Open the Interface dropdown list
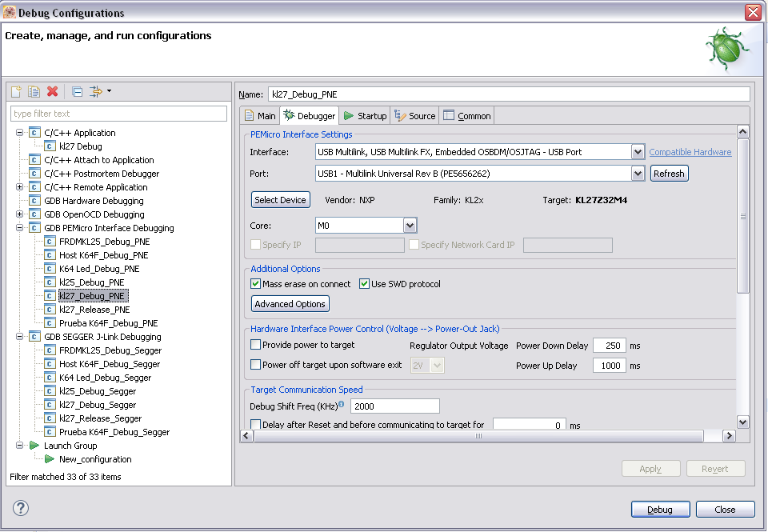This screenshot has width=768, height=532. (x=638, y=152)
